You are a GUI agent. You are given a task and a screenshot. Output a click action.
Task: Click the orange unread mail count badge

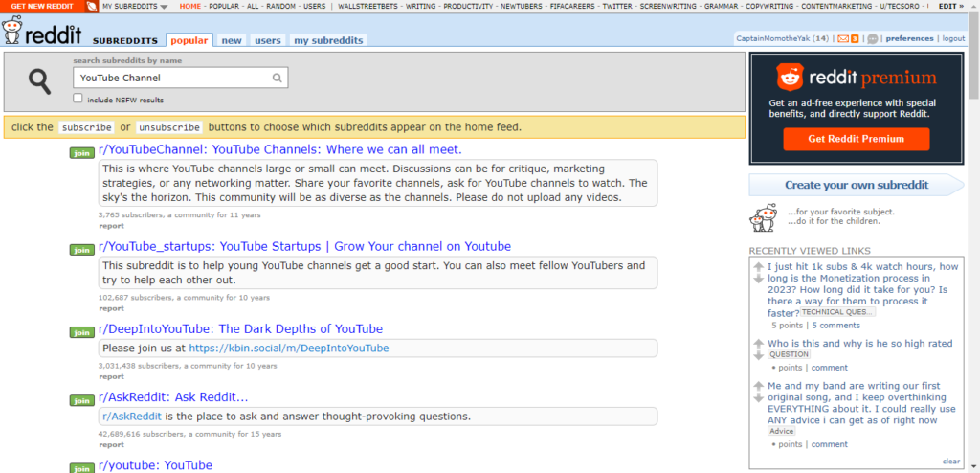coord(855,39)
